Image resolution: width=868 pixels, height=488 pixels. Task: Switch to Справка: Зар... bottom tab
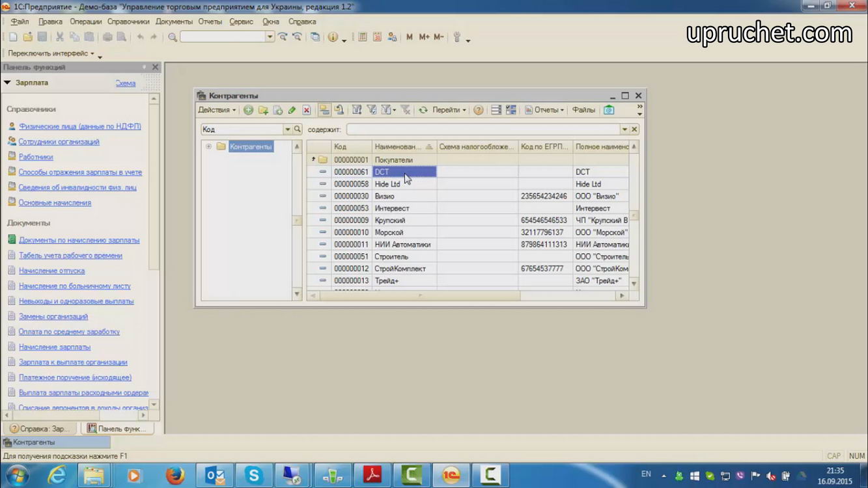40,428
